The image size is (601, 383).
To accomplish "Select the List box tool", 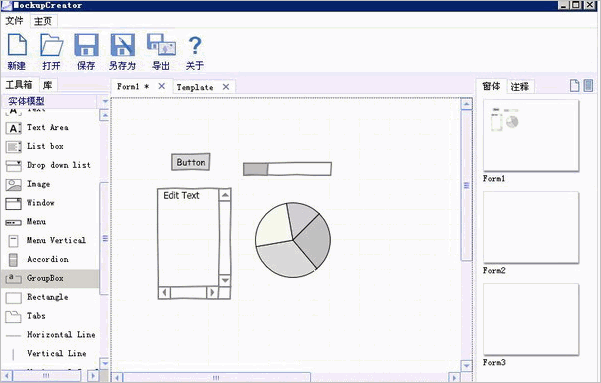I will coord(50,146).
